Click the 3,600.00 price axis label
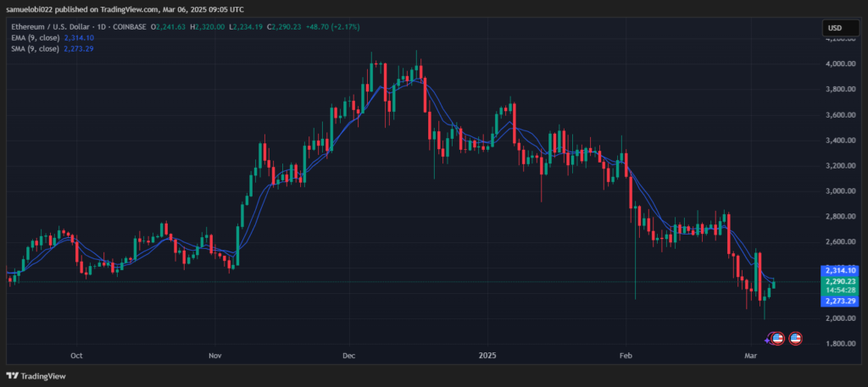 pos(840,115)
